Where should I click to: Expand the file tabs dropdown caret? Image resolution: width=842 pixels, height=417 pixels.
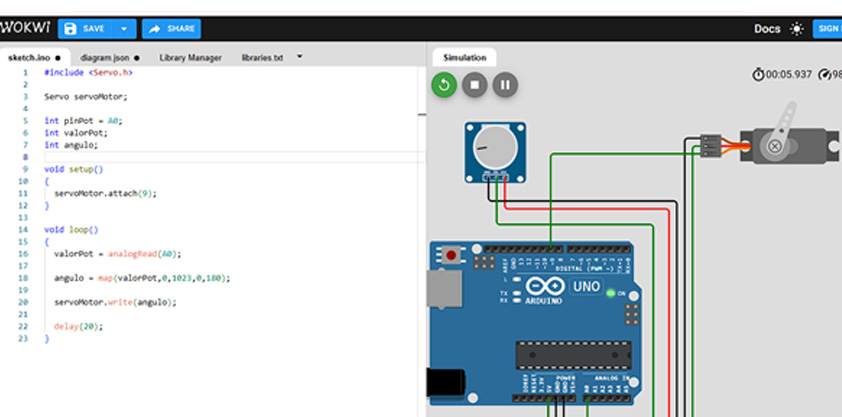click(300, 56)
